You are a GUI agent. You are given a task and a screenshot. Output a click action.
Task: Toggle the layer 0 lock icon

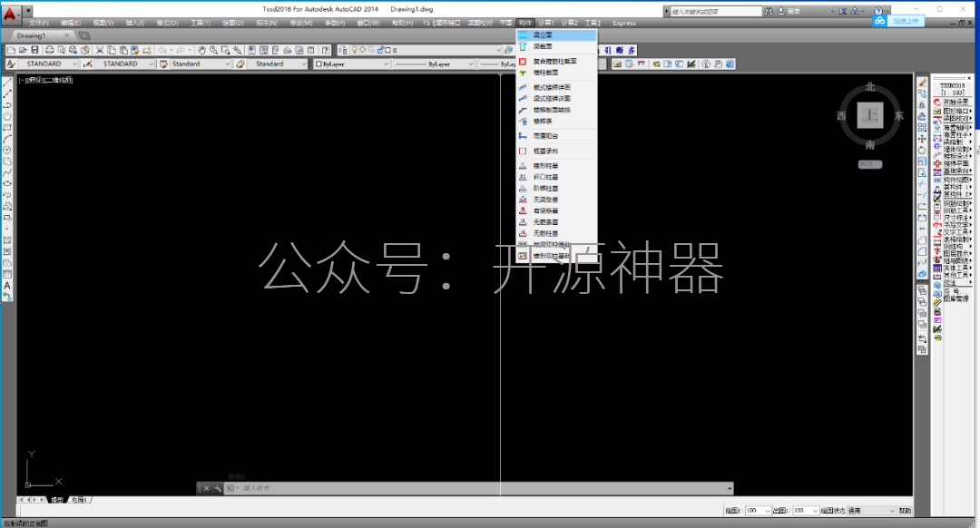(379, 50)
